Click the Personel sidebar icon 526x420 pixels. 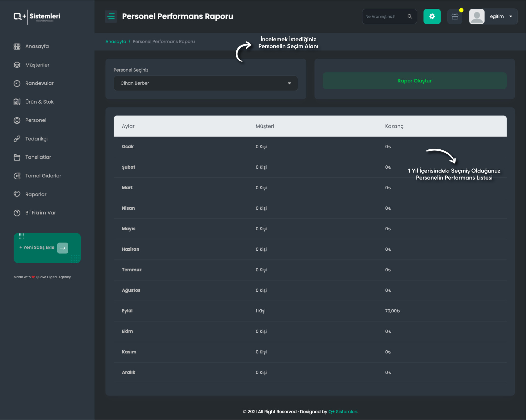(x=17, y=120)
